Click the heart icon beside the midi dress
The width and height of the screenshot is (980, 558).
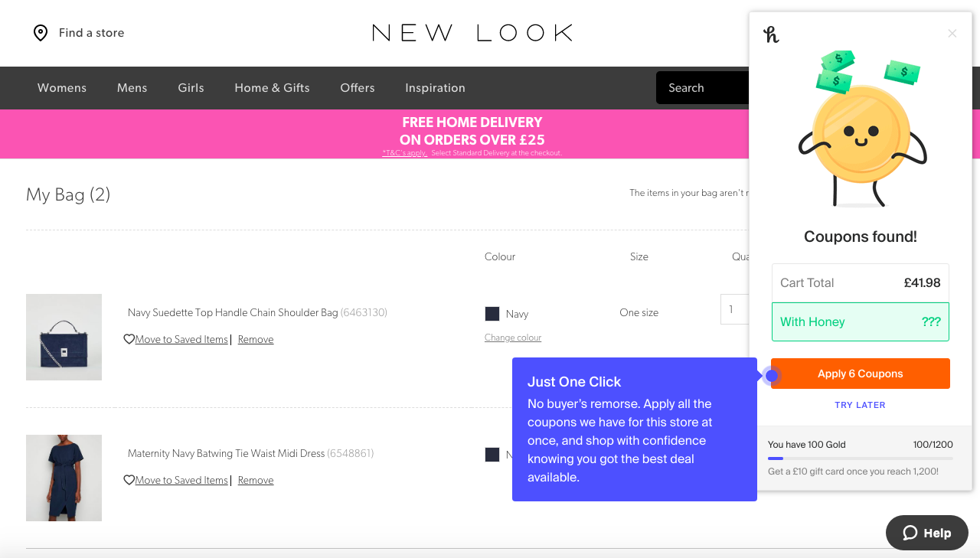click(129, 480)
